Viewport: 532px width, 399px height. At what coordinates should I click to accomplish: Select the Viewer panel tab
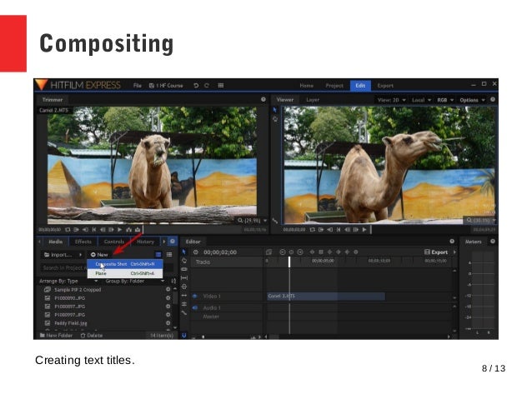(284, 100)
